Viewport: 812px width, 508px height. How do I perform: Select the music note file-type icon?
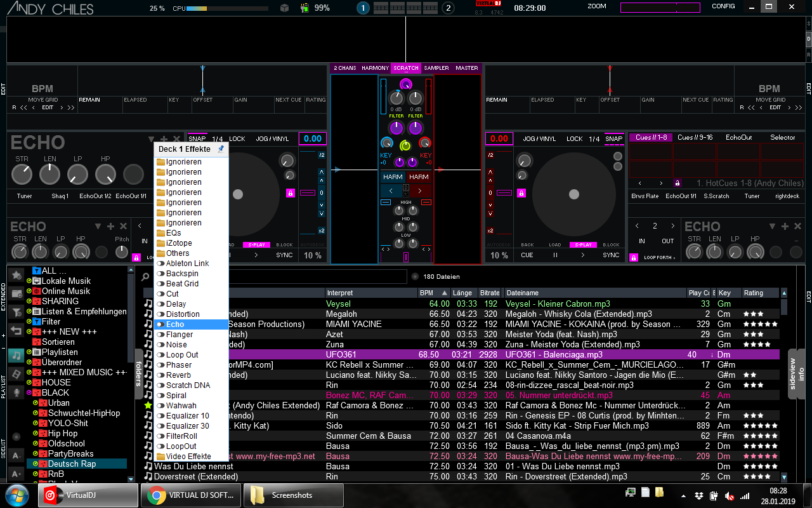click(16, 356)
